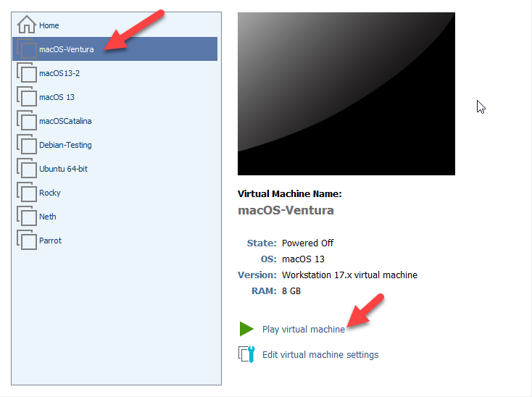
Task: Click the Parrot VM icon
Action: coord(26,241)
